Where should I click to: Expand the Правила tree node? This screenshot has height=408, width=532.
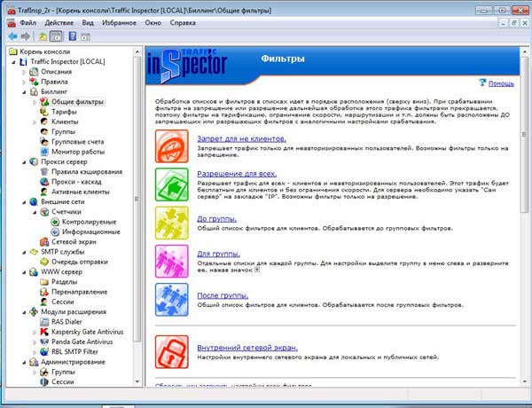coord(24,82)
